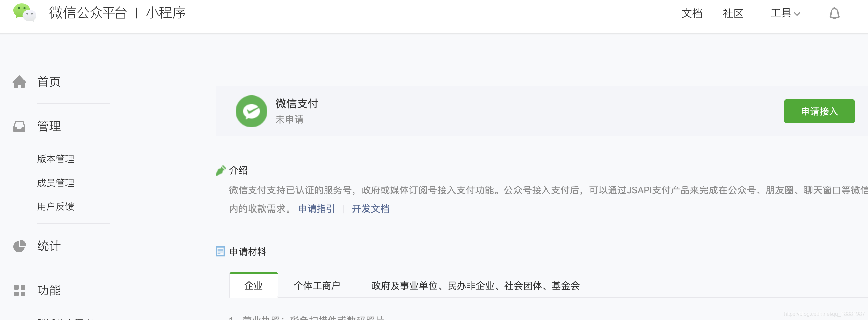
Task: Click the grid icon beside 功能
Action: 20,291
